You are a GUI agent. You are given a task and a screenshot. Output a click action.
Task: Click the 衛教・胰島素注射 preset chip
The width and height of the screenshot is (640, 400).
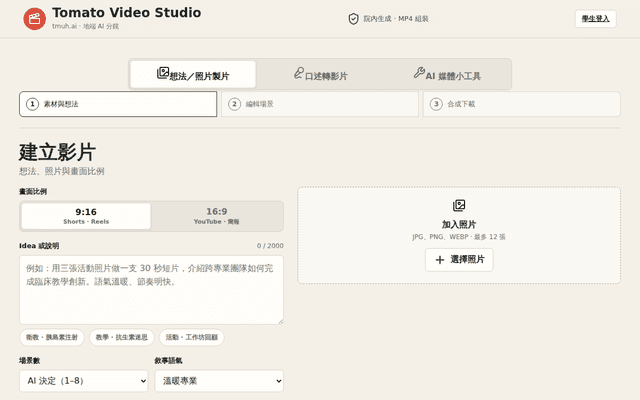[52, 337]
